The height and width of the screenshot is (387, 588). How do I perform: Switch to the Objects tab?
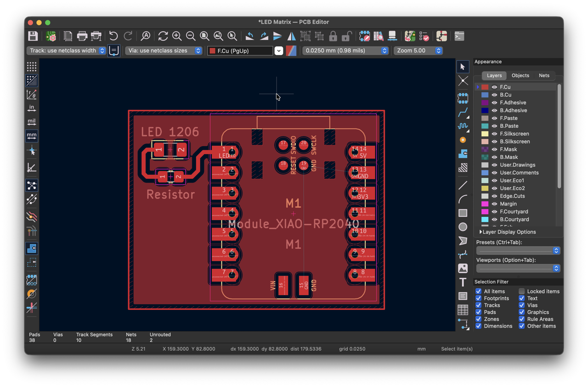[520, 75]
